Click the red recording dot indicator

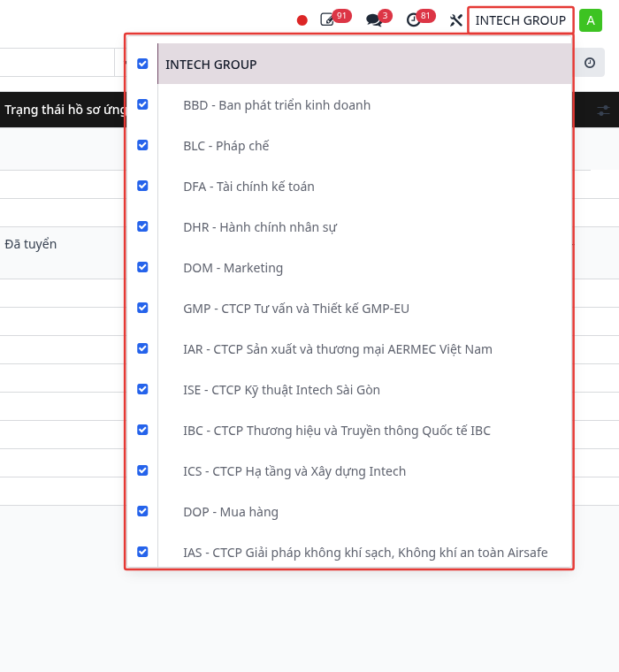point(302,20)
